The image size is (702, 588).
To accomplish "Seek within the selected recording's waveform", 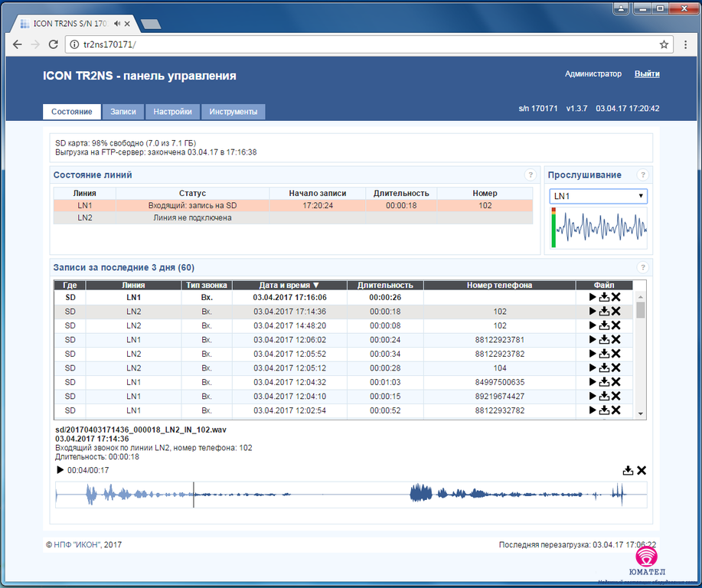I will coord(351,495).
